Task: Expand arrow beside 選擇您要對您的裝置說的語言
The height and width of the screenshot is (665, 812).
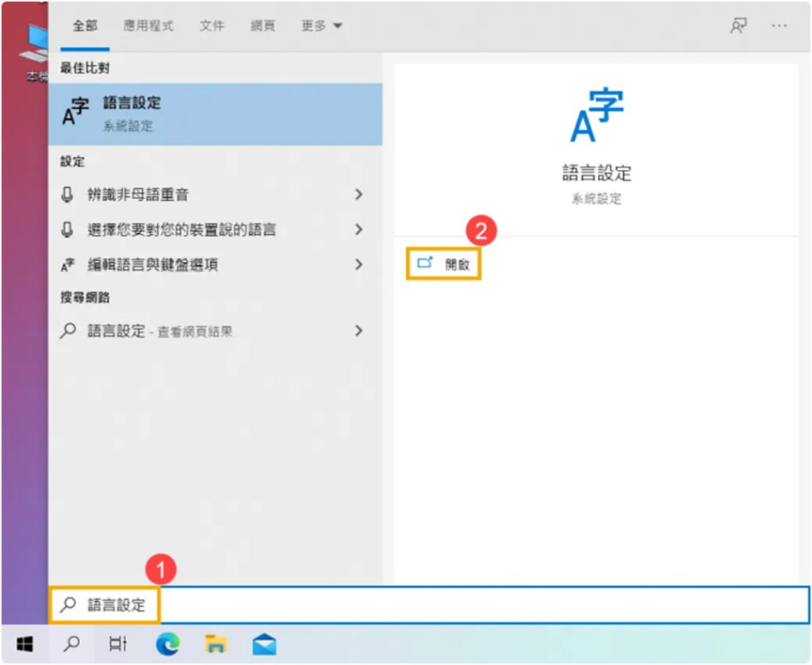Action: click(x=358, y=229)
